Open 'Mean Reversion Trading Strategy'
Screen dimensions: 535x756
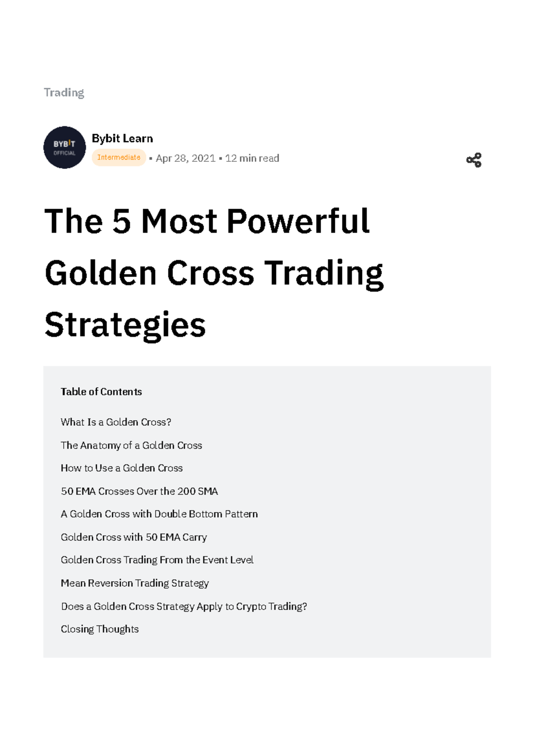click(x=135, y=583)
